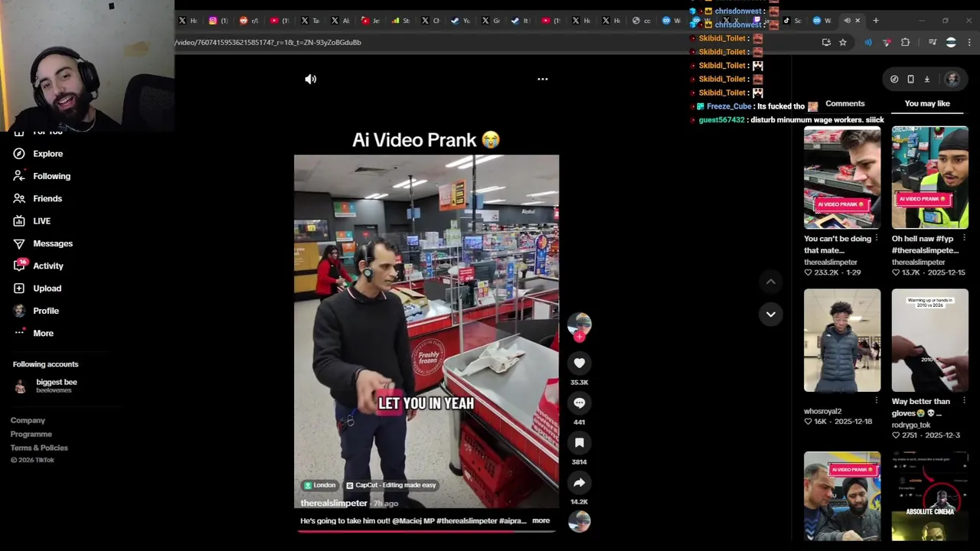Click the '35.3K' like count
This screenshot has height=551, width=980.
pos(580,383)
